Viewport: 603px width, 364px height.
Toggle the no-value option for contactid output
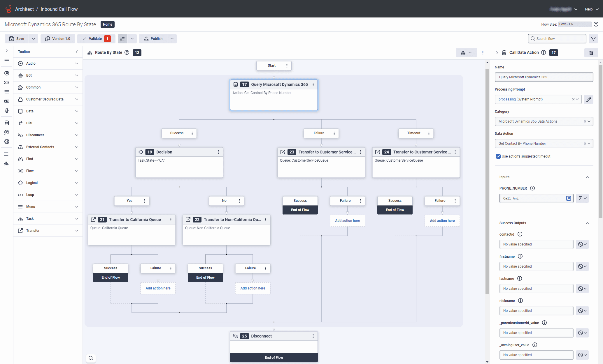(x=582, y=244)
